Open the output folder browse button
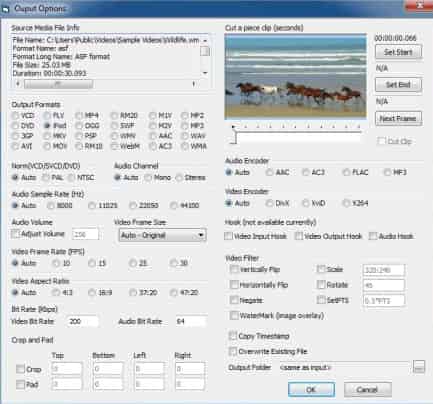Viewport: 433px width, 404px height. coord(419,367)
